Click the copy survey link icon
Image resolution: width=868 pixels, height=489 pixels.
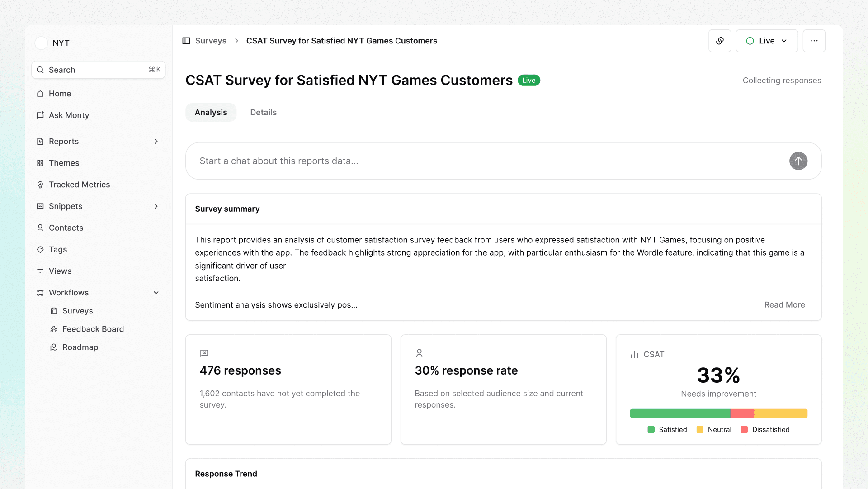pos(720,41)
